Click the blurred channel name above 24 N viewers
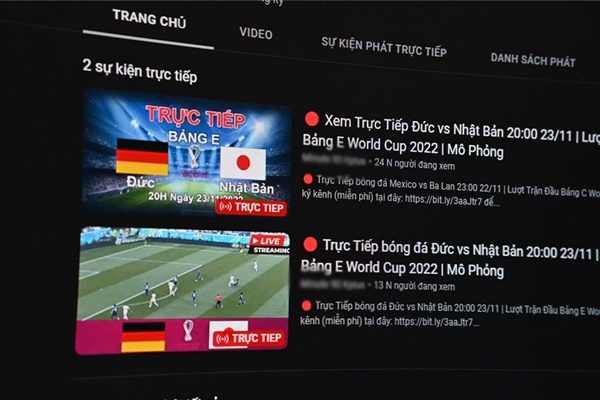The width and height of the screenshot is (600, 400). [333, 160]
